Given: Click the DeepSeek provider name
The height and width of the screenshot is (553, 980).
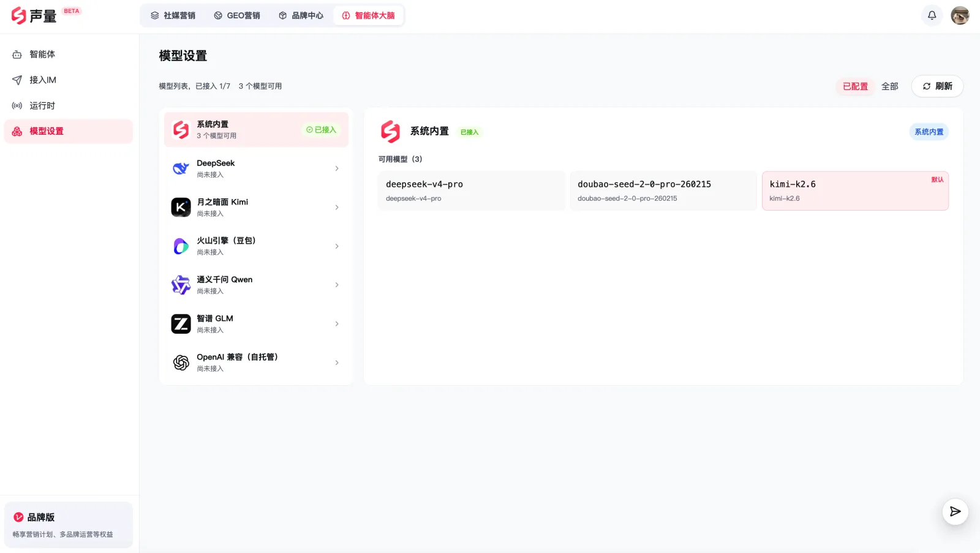Looking at the screenshot, I should [216, 164].
